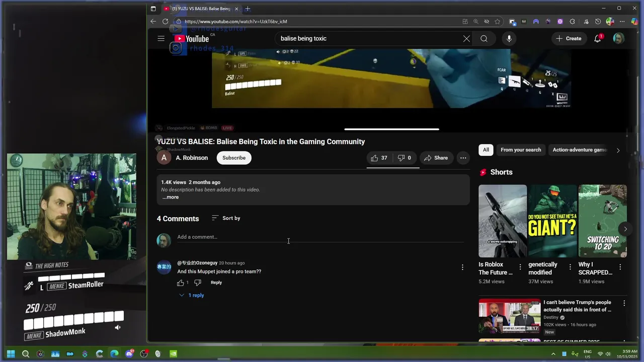Open browser zoom magnifier in address bar
Screen dimensions: 644x362
pos(475,22)
